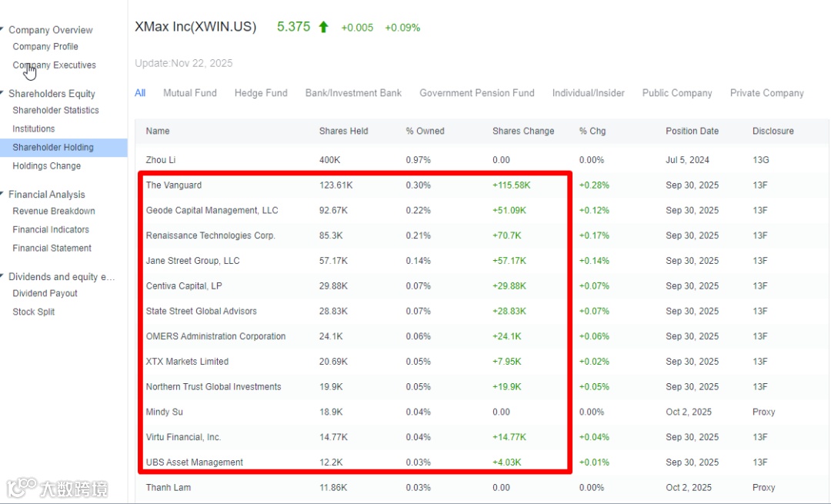
Task: Click shareholder Thanh Lam
Action: pyautogui.click(x=169, y=488)
